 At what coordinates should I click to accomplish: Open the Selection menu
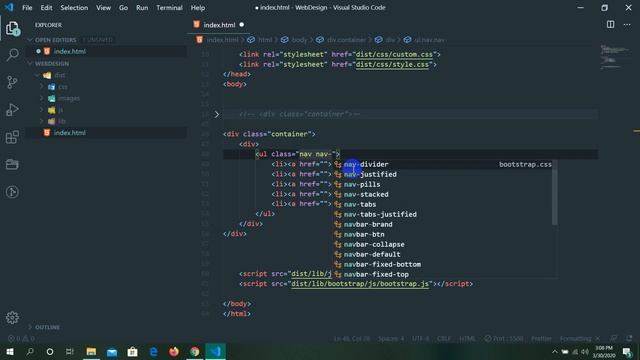(x=74, y=8)
